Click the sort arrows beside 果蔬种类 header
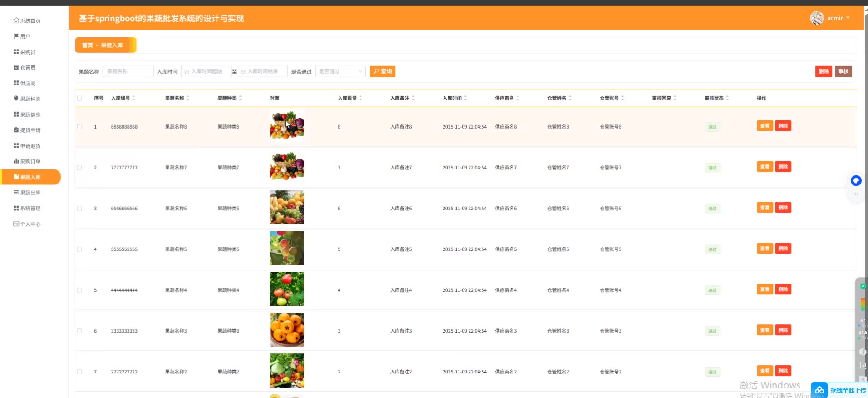 pos(240,98)
